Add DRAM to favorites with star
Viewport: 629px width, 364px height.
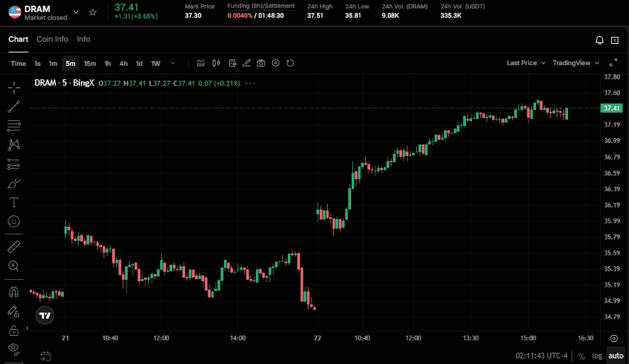click(93, 12)
